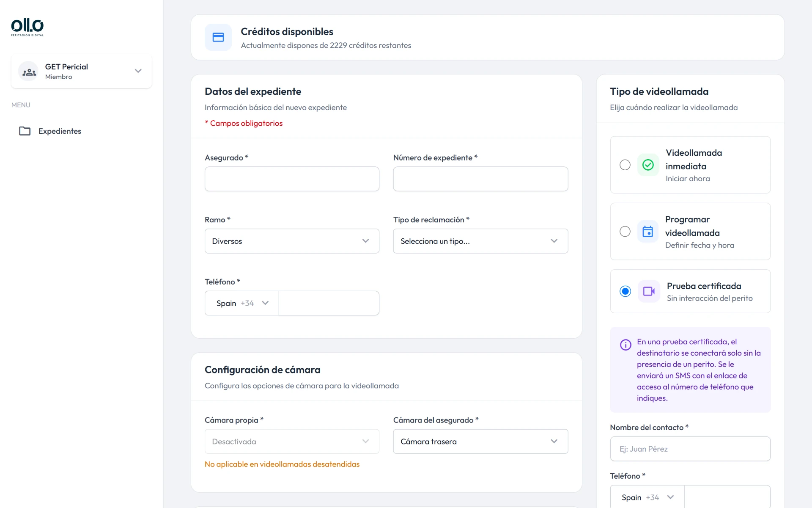Screen dimensions: 812x508
Task: Click the Campos obligatorios red notice
Action: (x=244, y=123)
